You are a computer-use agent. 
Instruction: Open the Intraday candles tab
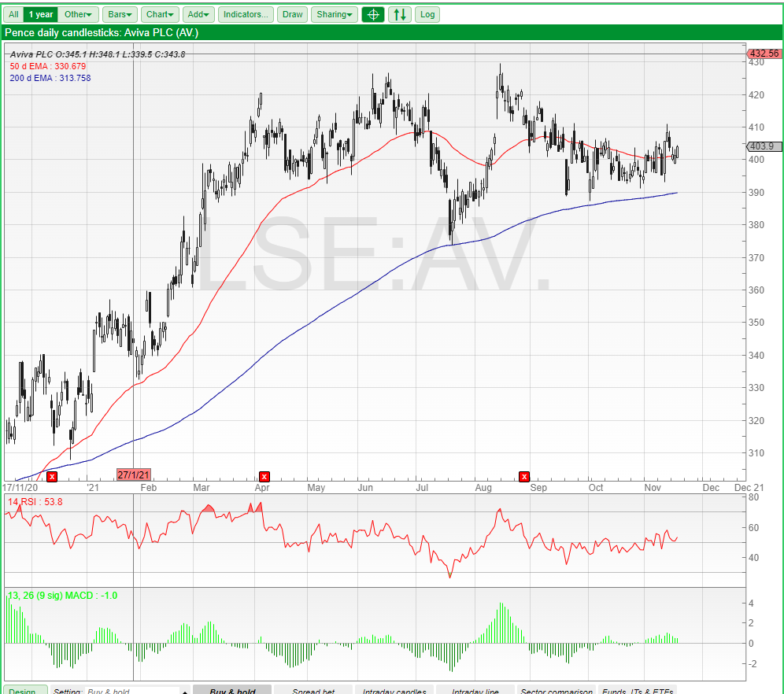tap(394, 690)
